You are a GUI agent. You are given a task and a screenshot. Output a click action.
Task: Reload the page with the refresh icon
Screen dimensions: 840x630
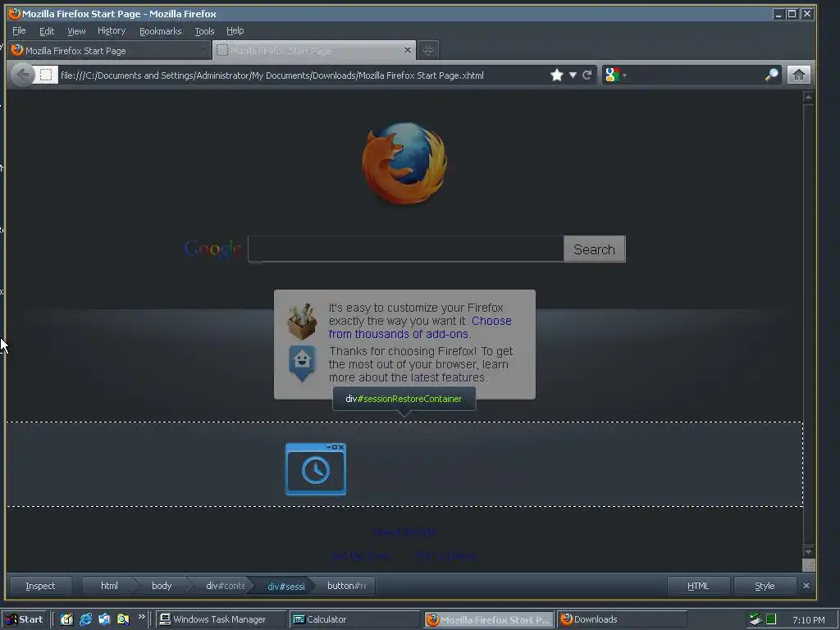[x=587, y=75]
